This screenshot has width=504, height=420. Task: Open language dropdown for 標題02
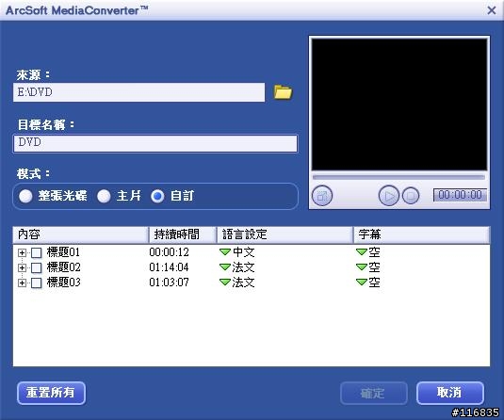(225, 267)
